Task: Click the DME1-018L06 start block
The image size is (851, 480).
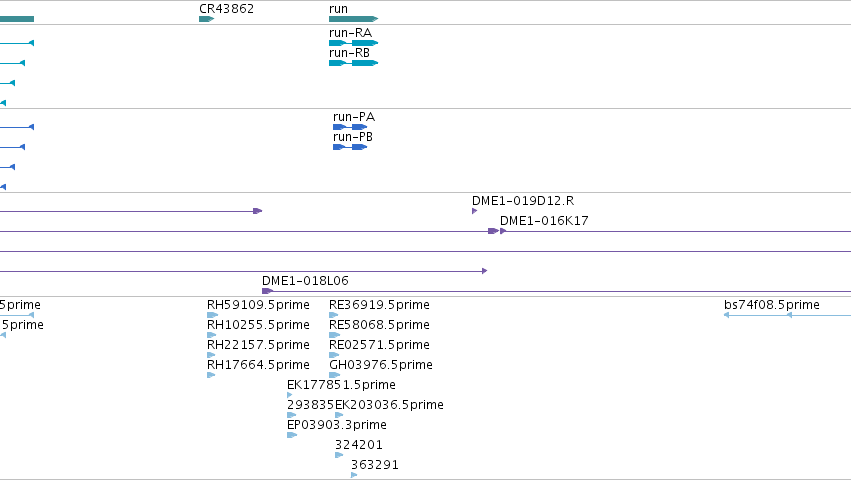Action: (x=267, y=292)
